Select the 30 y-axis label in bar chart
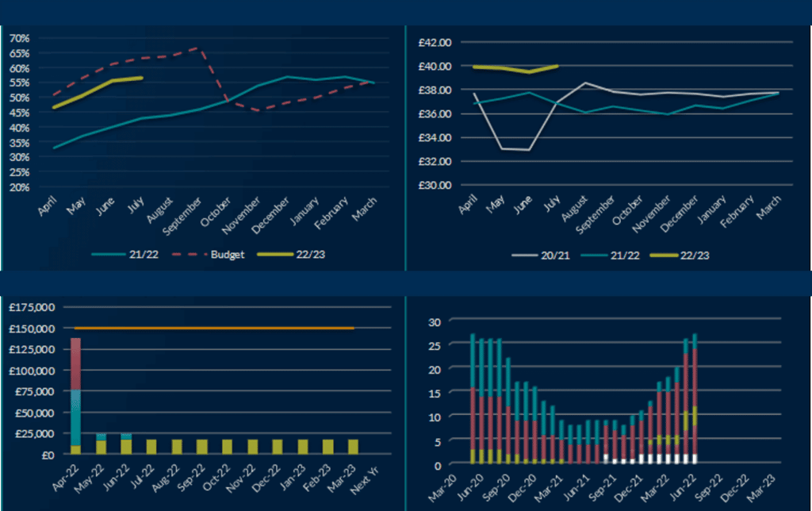Image resolution: width=812 pixels, height=511 pixels. [434, 321]
